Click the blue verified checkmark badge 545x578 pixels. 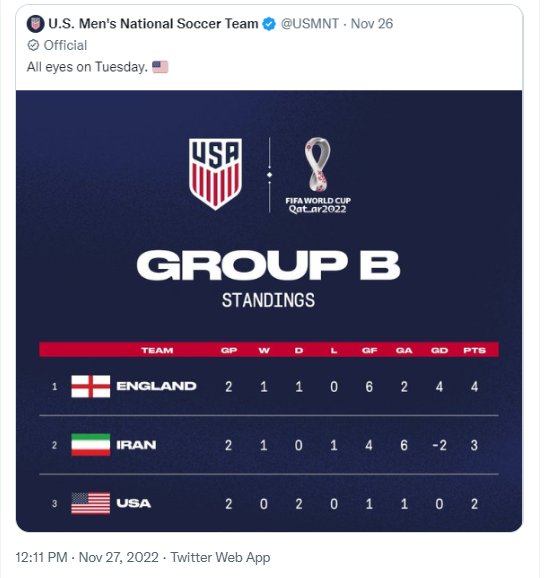(x=269, y=24)
